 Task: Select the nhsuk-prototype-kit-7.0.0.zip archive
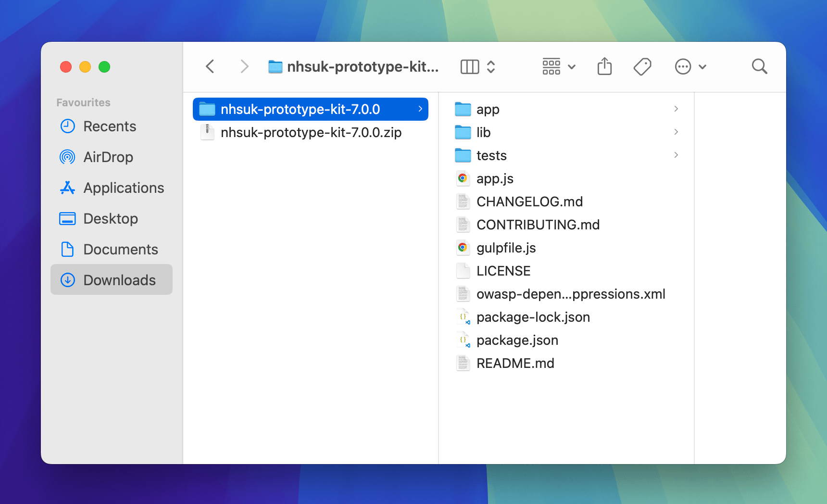coord(311,132)
